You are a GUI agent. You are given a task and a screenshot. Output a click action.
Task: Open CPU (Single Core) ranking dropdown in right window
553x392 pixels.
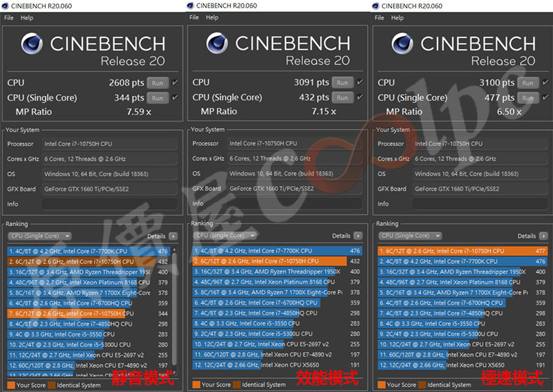410,236
